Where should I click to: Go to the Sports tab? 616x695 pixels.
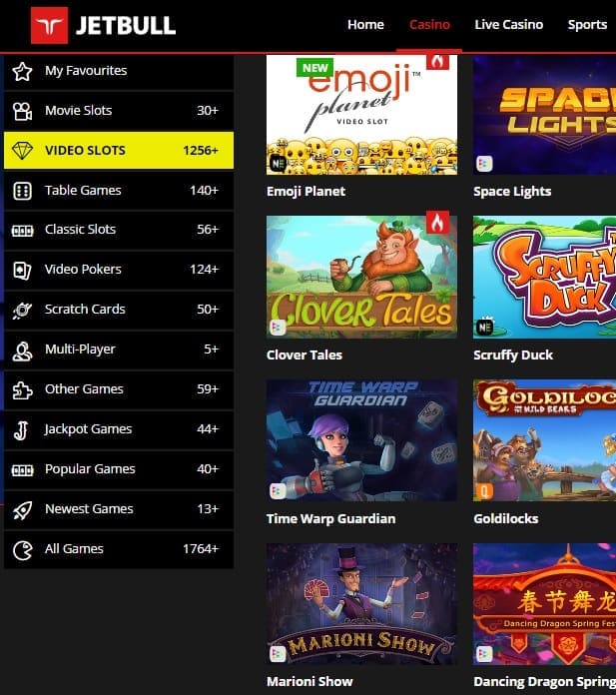[587, 24]
